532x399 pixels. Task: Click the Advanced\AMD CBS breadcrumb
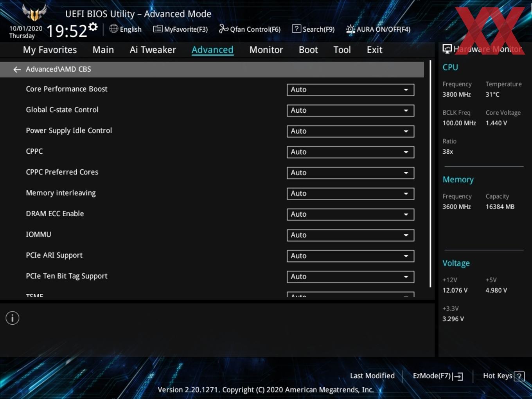click(x=58, y=69)
